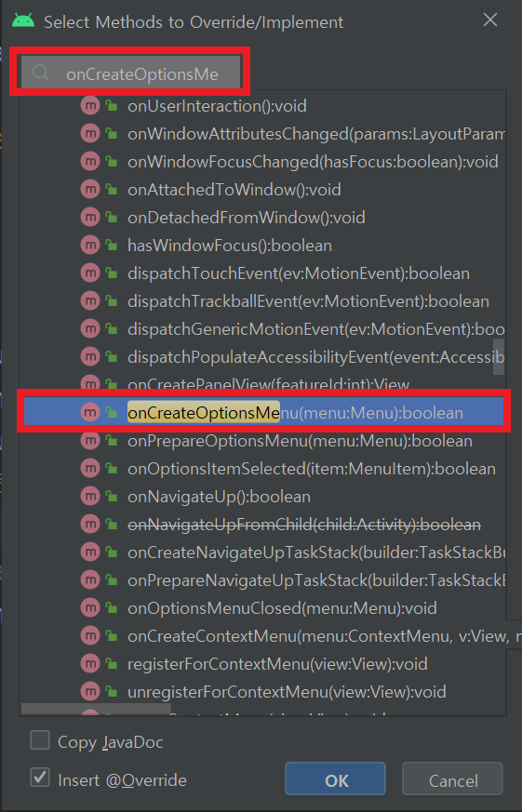The image size is (522, 812).
Task: Click the method icon beside onUserInteraction
Action: [x=90, y=106]
